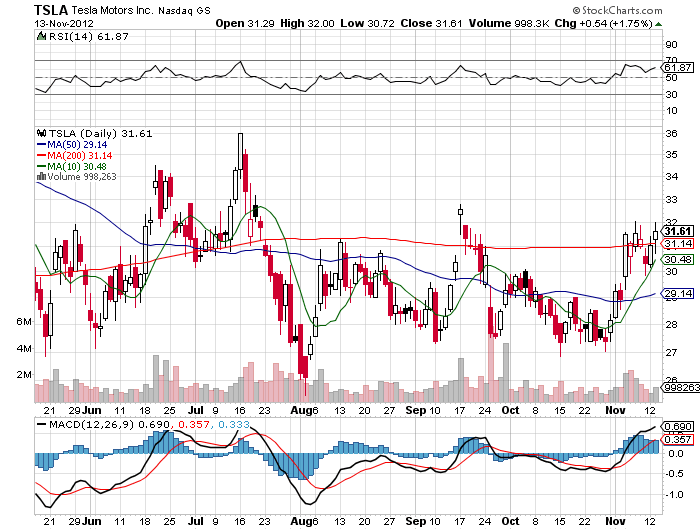Image resolution: width=700 pixels, height=530 pixels.
Task: Click the 'MA(10) 30.48' legend text
Action: click(77, 167)
